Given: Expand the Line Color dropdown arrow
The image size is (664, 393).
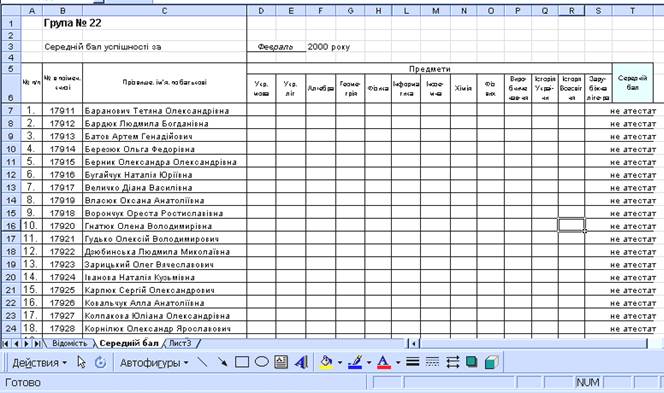Looking at the screenshot, I should tap(368, 363).
